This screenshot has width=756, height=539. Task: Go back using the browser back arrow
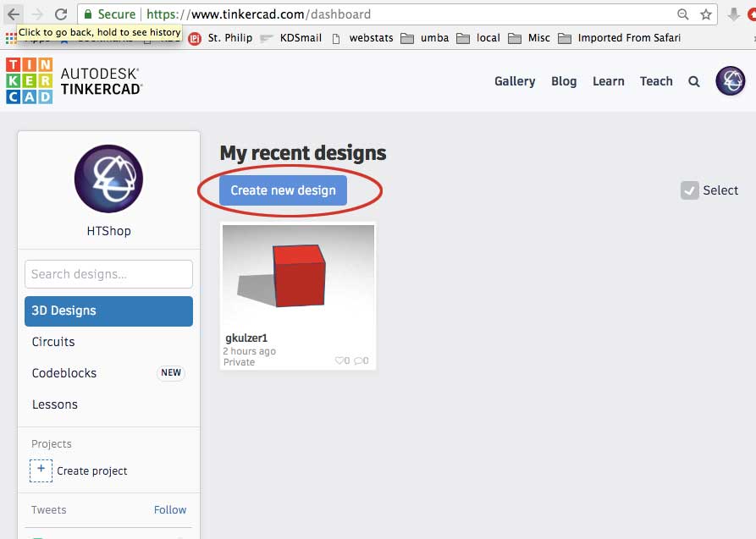tap(14, 14)
